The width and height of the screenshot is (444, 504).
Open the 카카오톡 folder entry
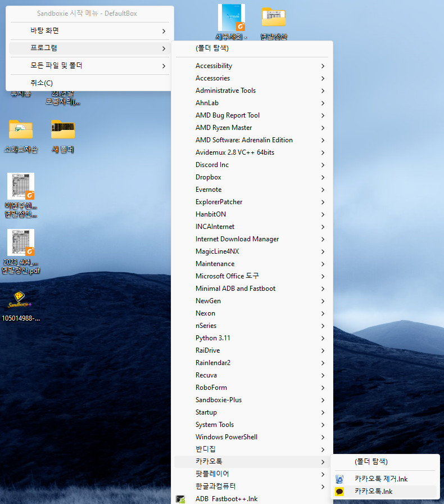[x=252, y=462]
